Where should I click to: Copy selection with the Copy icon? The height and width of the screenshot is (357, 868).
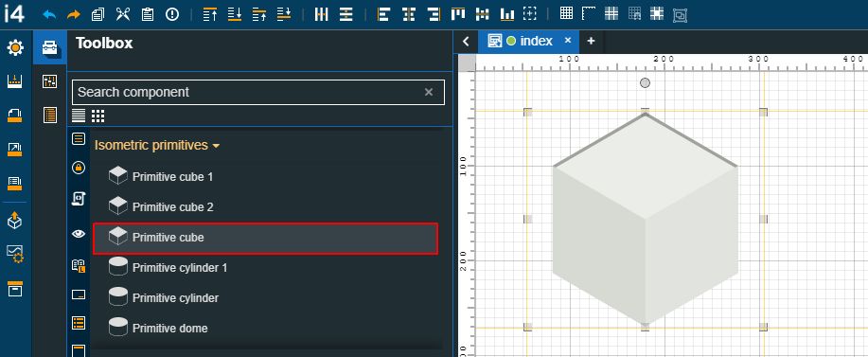pyautogui.click(x=98, y=15)
